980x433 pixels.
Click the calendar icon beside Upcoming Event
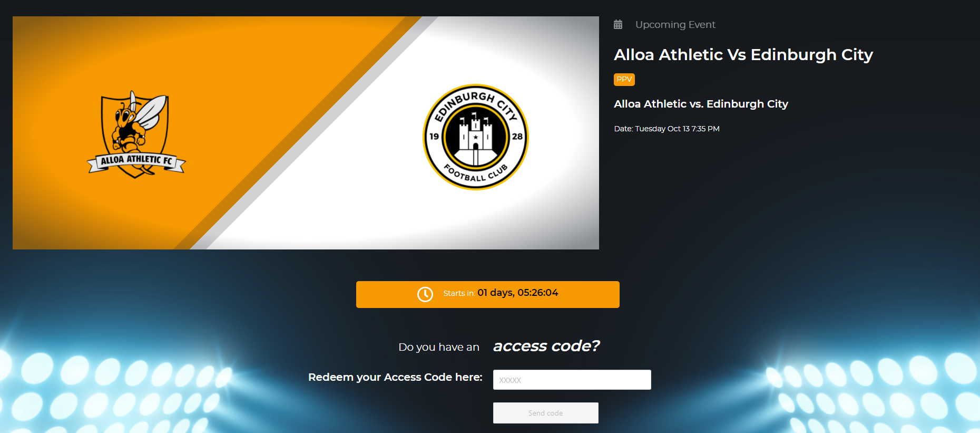(x=618, y=24)
